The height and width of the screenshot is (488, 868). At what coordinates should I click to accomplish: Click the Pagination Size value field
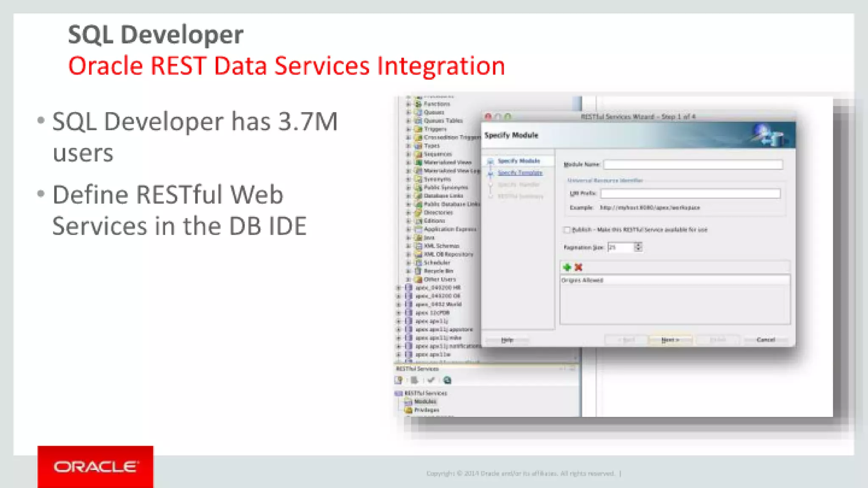(621, 247)
